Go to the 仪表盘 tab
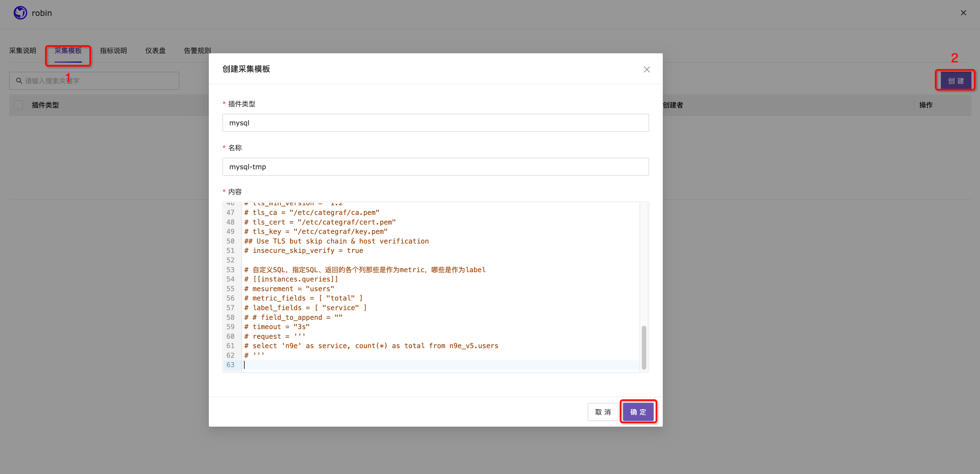Screen dimensions: 980x474 point(155,50)
